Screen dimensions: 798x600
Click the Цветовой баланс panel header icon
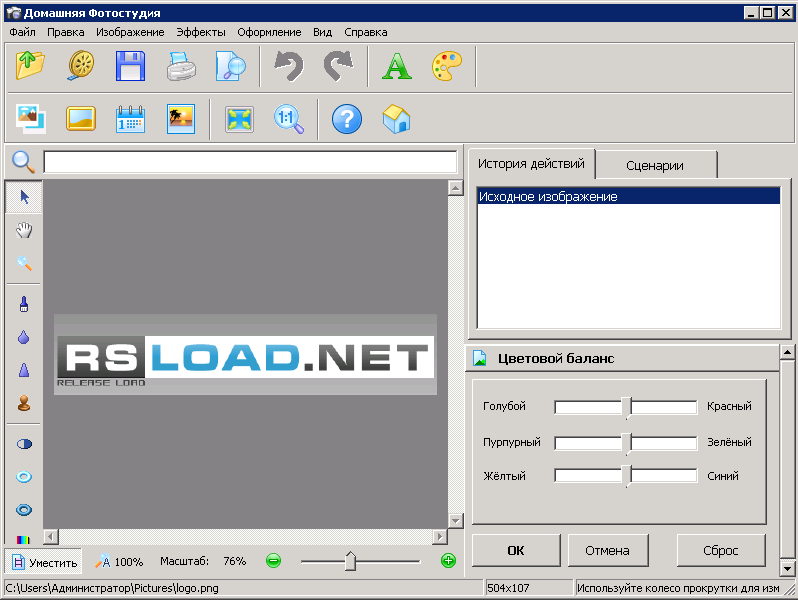pos(479,358)
